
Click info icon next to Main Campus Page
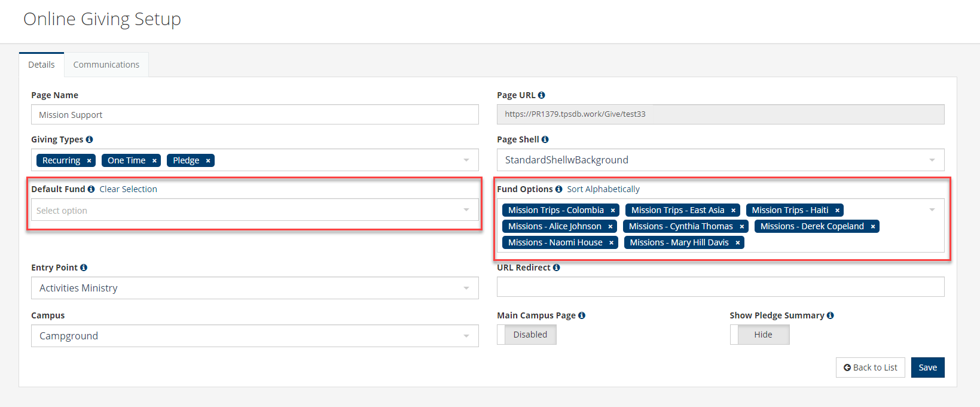coord(582,315)
